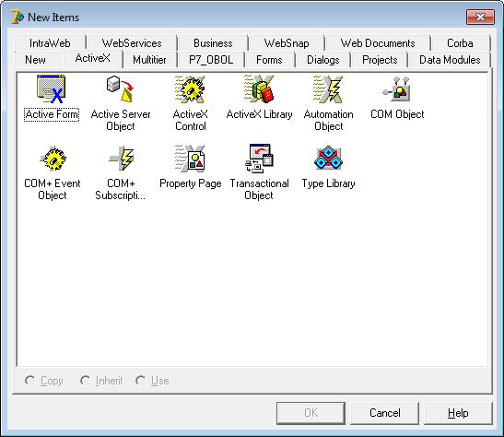Pick the COM+ Subscription icon

122,159
